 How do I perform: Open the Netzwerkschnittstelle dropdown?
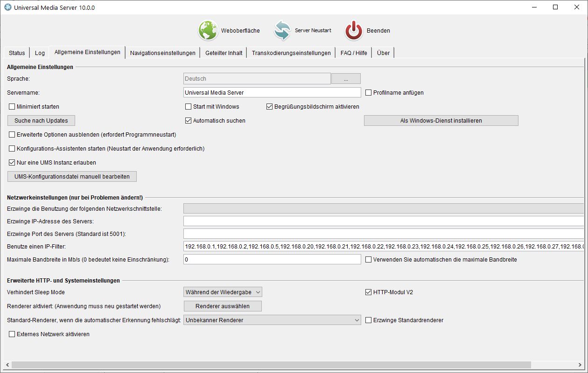[x=384, y=208]
